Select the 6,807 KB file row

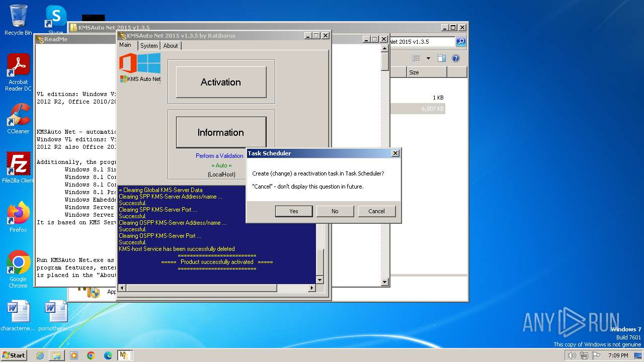pyautogui.click(x=418, y=109)
